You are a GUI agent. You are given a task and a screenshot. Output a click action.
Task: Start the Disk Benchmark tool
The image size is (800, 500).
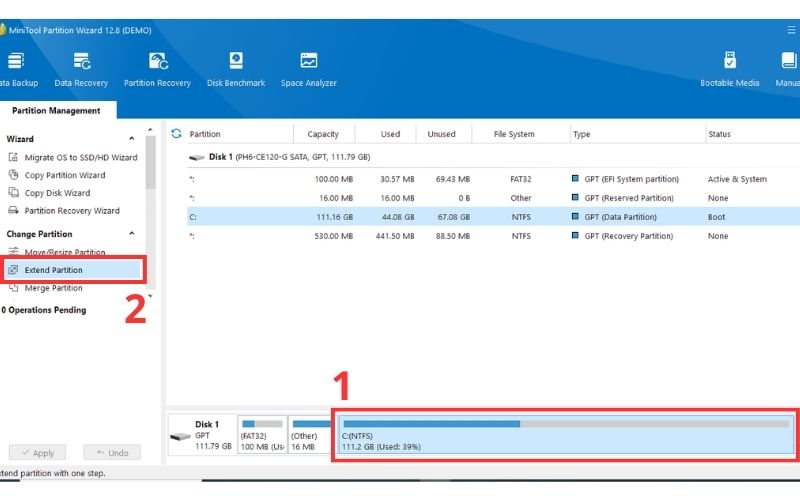pos(236,69)
